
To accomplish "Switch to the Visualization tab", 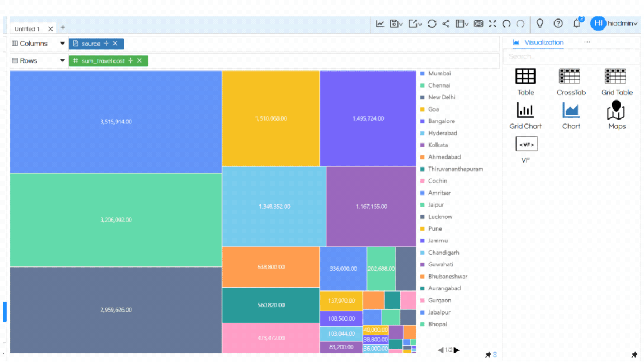I will click(x=538, y=42).
